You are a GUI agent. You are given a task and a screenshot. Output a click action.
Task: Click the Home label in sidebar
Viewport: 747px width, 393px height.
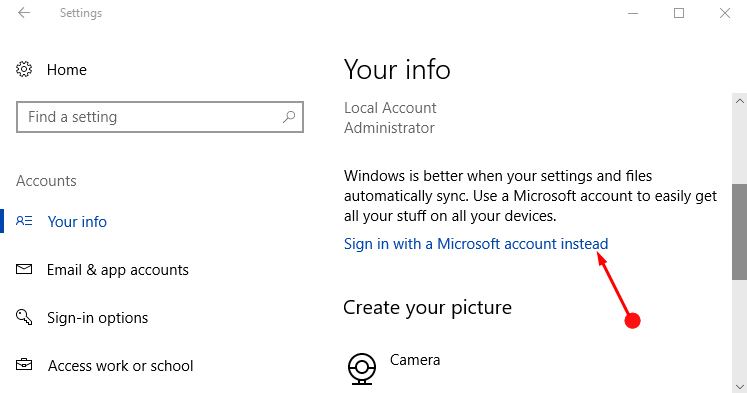[67, 70]
